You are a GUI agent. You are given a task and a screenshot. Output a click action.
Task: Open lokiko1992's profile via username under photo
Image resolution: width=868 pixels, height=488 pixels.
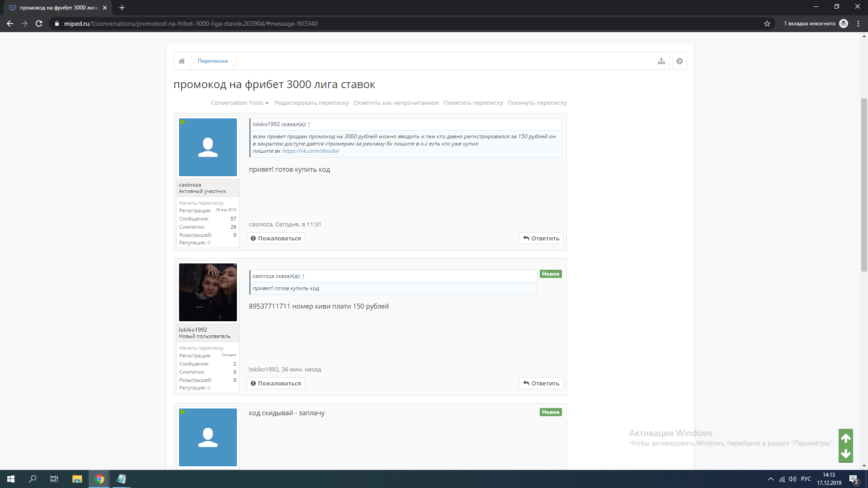pyautogui.click(x=193, y=330)
